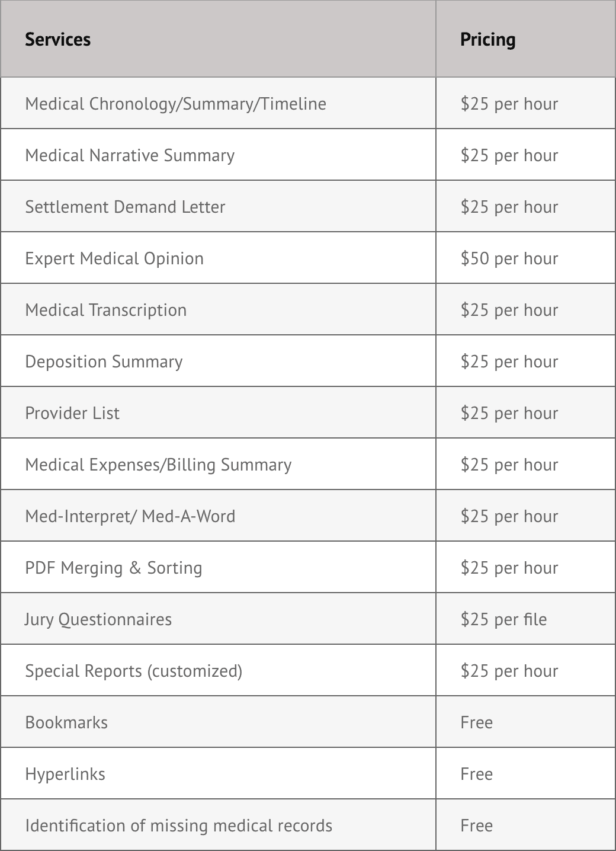Select Medical Chronology/Summary/Timeline service row
Image resolution: width=616 pixels, height=851 pixels.
tap(175, 104)
